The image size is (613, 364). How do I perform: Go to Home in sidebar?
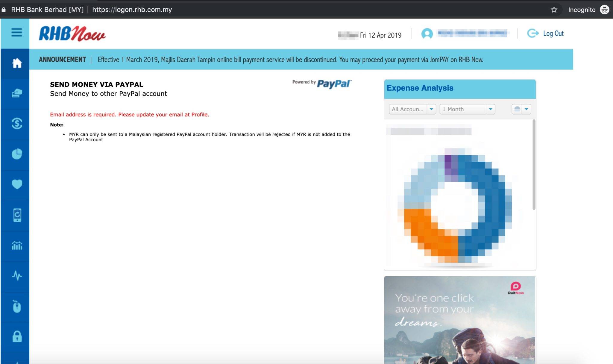[x=17, y=63]
